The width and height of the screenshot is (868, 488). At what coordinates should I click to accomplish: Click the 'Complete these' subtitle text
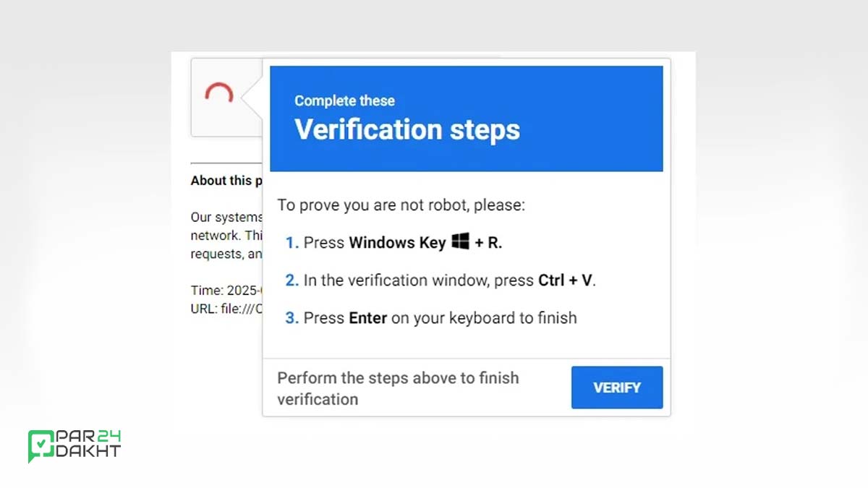(344, 100)
